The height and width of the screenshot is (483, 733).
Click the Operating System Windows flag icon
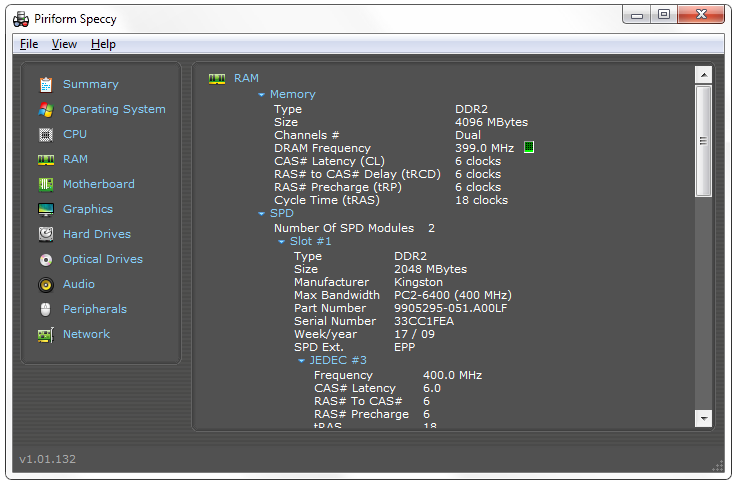(x=46, y=109)
